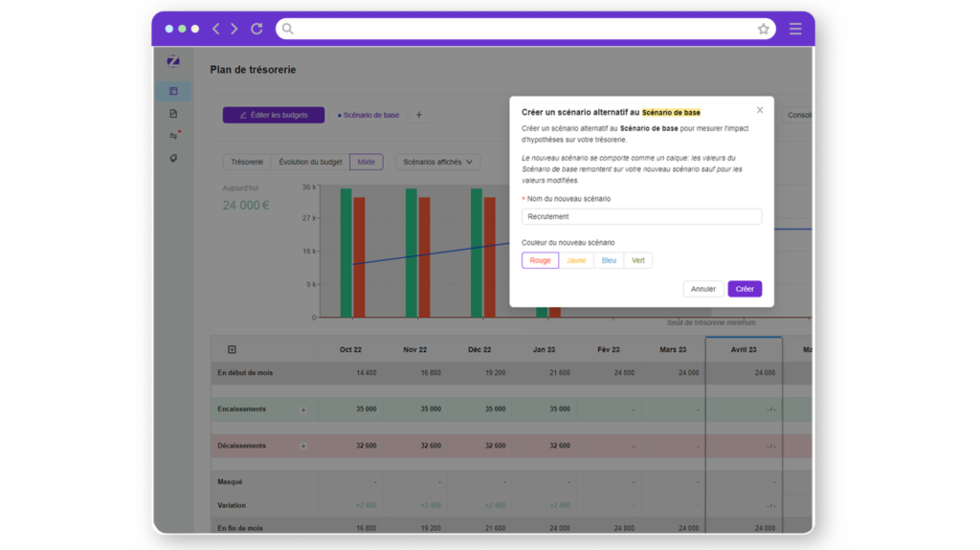Click the Mars 23 column header

click(673, 349)
